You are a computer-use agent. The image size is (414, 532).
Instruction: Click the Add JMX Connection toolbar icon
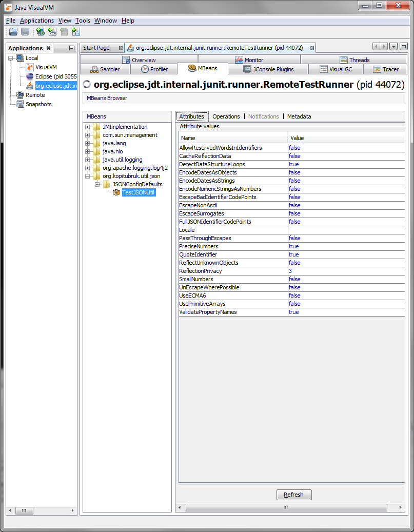pos(52,32)
